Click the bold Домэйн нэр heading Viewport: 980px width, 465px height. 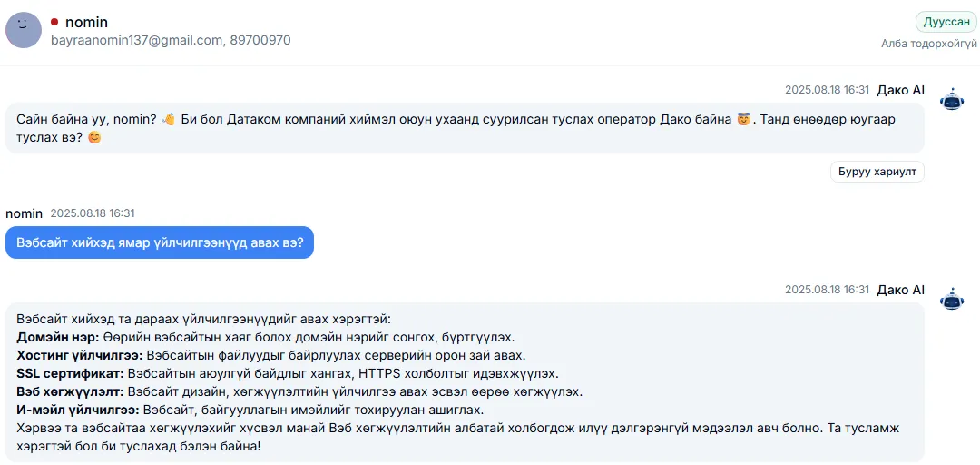click(58, 338)
